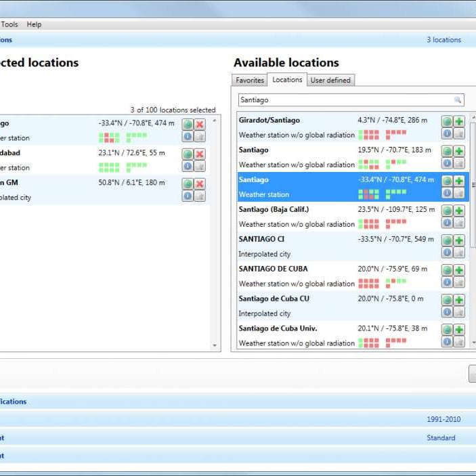Expand the section showing 1991-2010
The image size is (476, 476).
click(238, 419)
